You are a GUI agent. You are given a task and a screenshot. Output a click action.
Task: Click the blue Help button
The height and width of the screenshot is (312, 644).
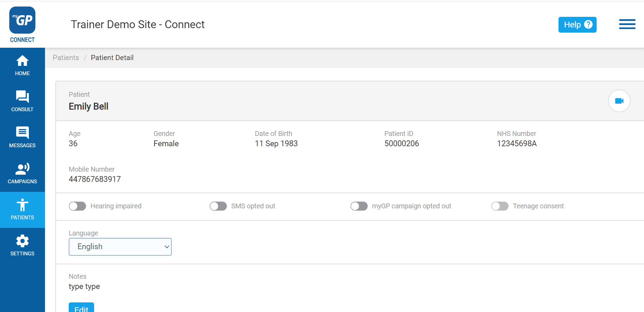pos(577,25)
